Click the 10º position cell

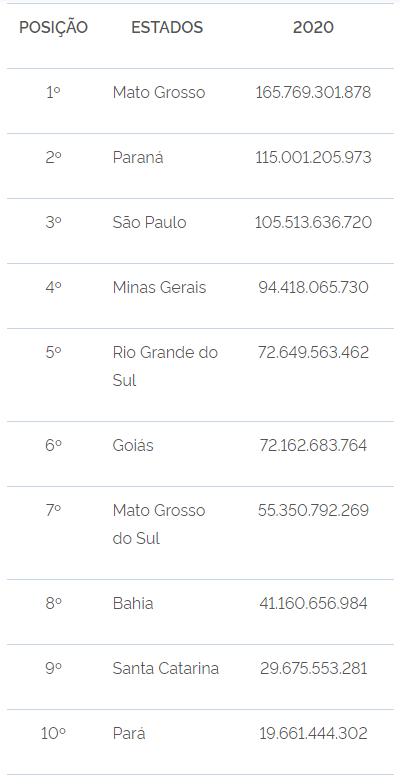tap(53, 733)
